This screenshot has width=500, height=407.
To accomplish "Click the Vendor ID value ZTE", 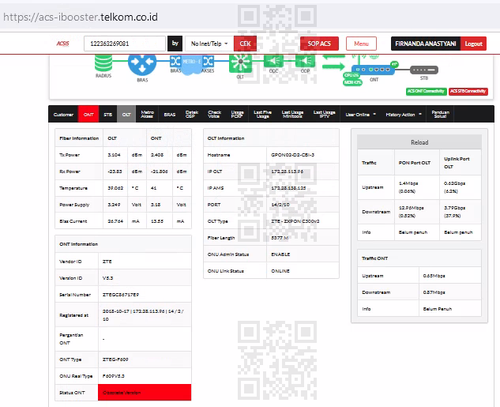I will [107, 262].
